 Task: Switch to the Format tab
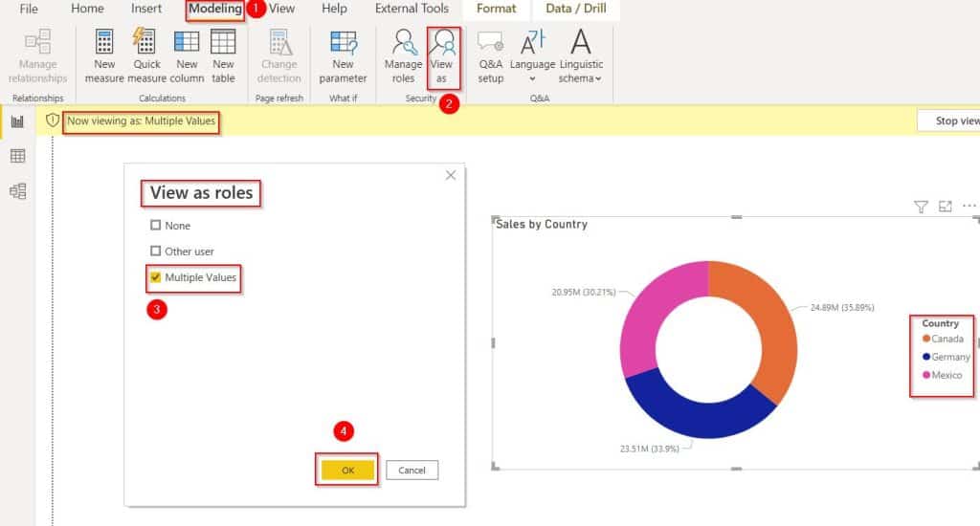pos(497,9)
